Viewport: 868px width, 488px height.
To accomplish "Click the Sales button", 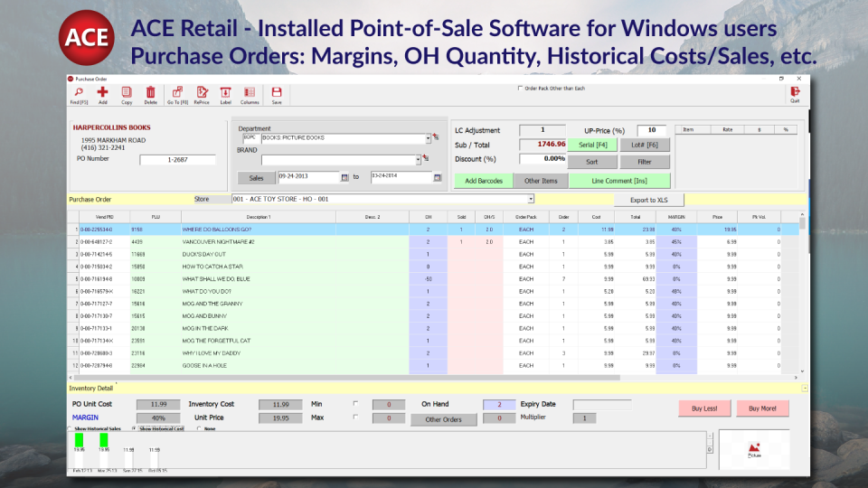I will (x=256, y=178).
